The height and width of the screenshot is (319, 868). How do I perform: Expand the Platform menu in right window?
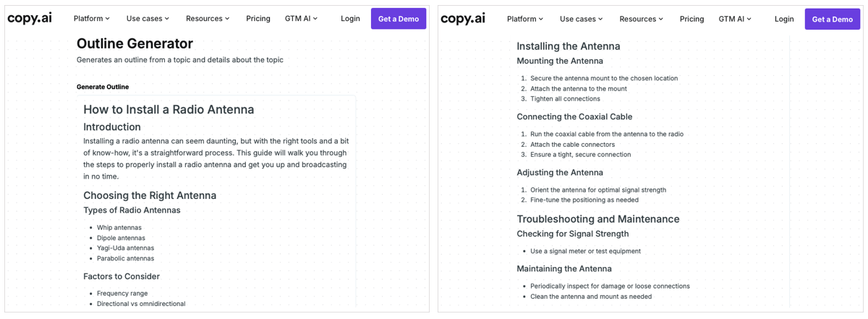525,19
